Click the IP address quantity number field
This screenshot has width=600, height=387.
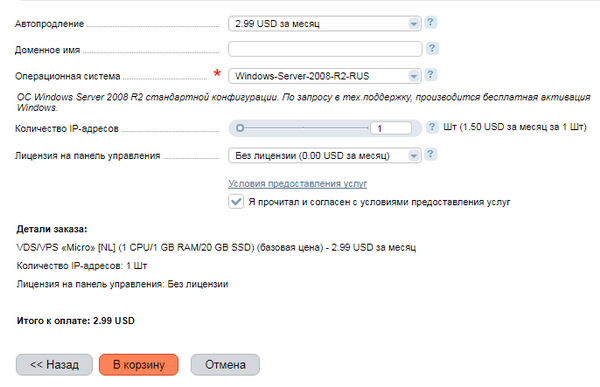click(x=391, y=128)
